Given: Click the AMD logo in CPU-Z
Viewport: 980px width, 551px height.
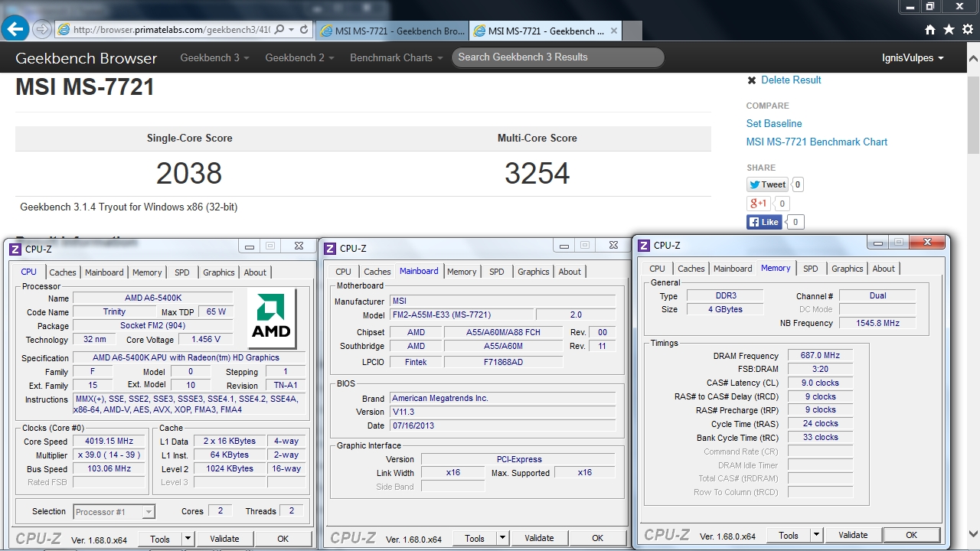Looking at the screenshot, I should (272, 318).
